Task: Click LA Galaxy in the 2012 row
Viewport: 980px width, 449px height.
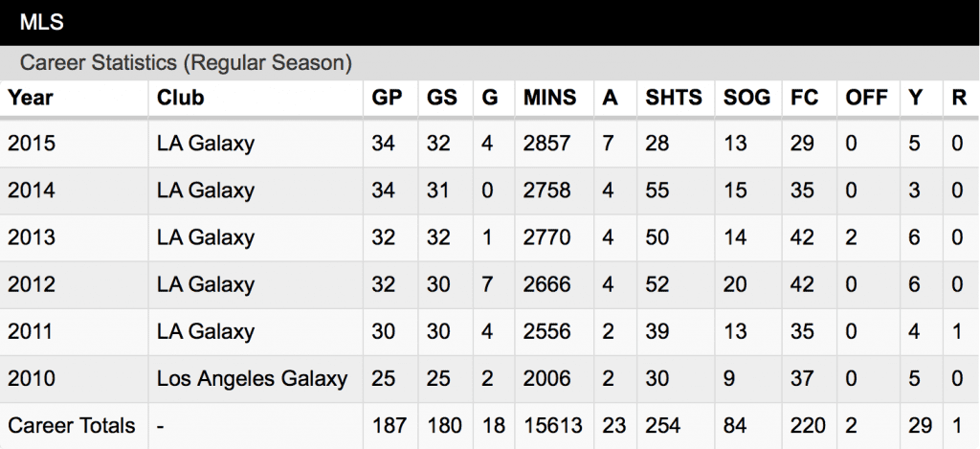Action: 206,284
